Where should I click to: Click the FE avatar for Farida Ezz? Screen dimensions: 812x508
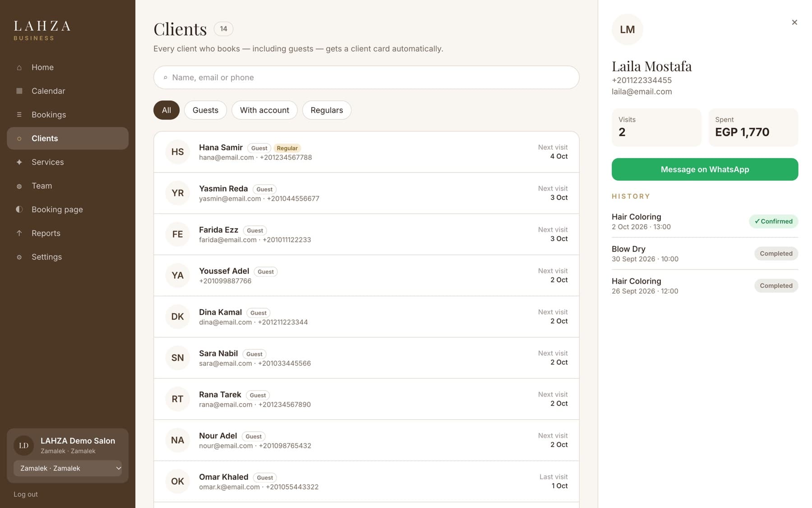point(177,234)
